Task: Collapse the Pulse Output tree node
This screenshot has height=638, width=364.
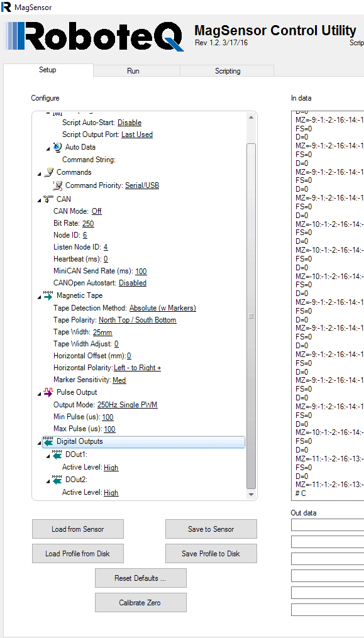Action: (40, 394)
